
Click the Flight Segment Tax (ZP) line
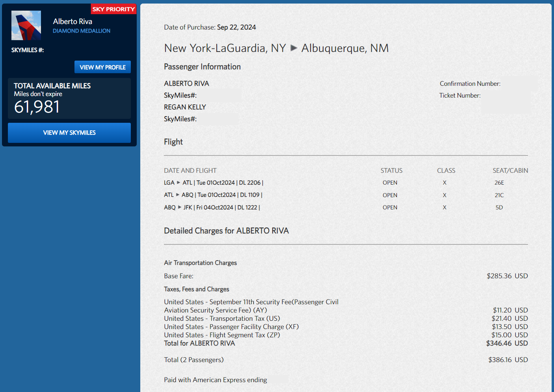click(x=222, y=335)
